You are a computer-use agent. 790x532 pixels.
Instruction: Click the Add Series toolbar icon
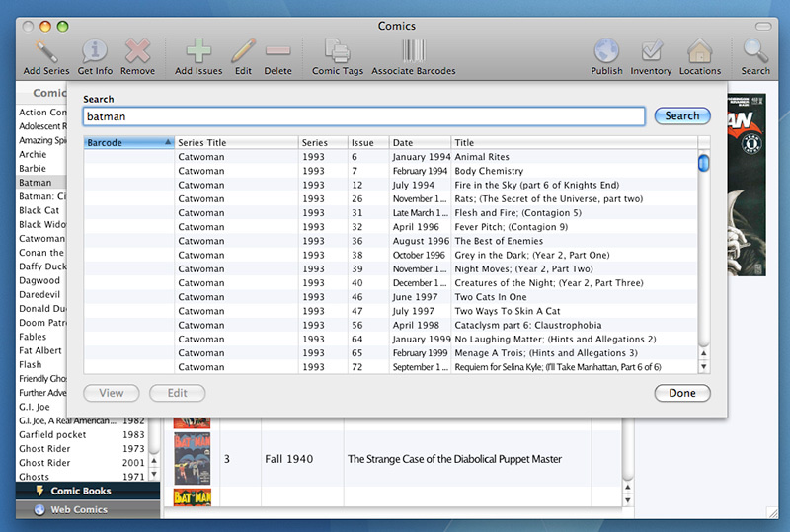point(45,51)
